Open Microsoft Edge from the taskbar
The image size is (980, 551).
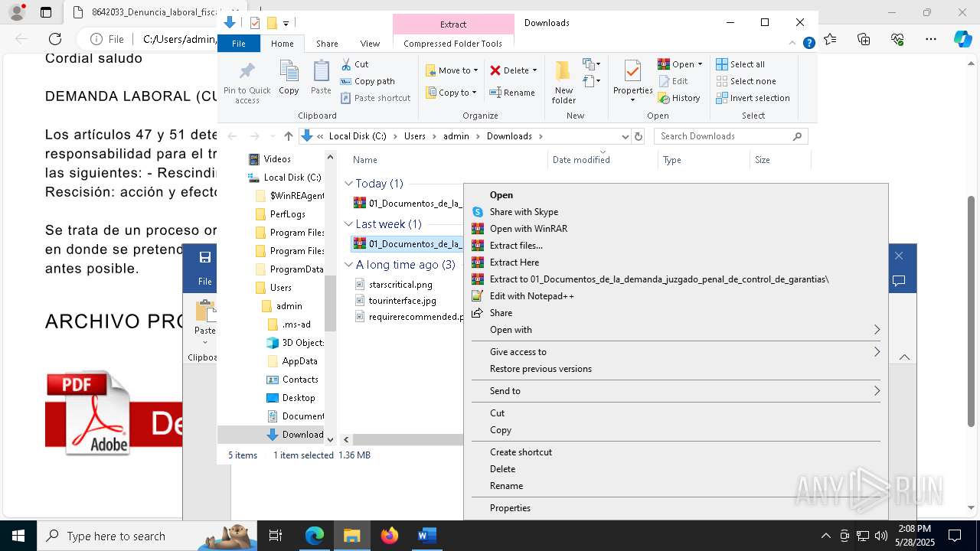(315, 536)
